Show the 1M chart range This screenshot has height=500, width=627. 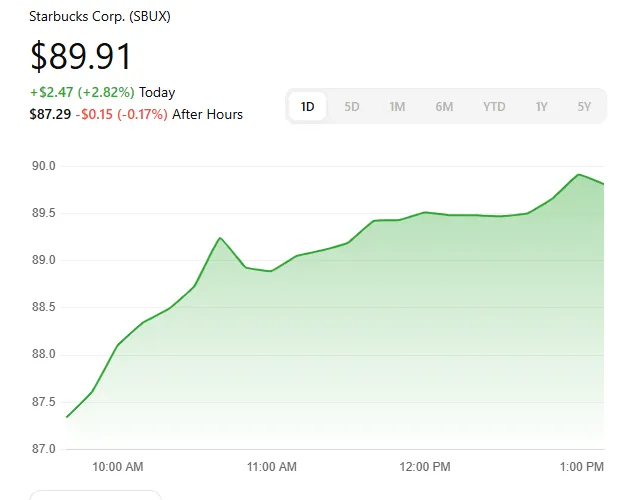(397, 106)
